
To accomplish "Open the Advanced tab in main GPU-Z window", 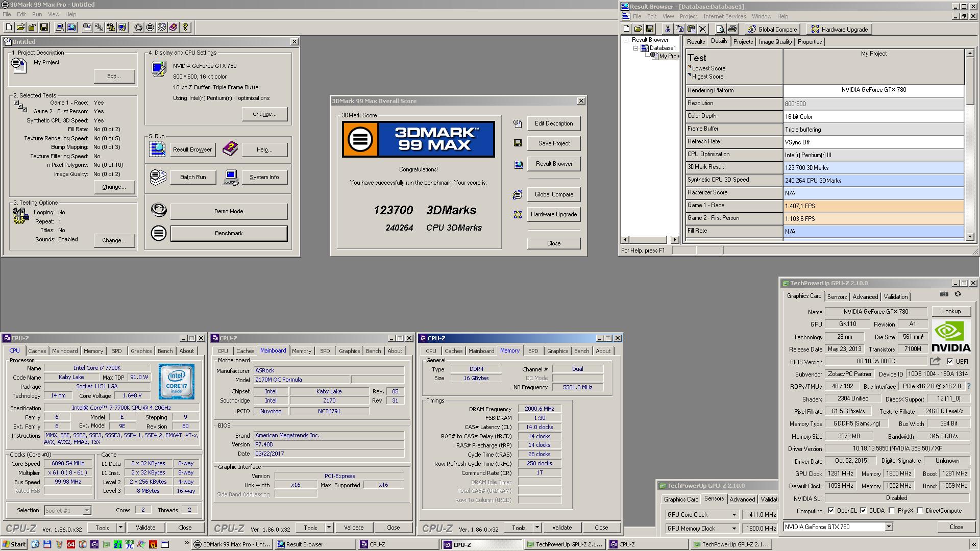I will pyautogui.click(x=865, y=297).
